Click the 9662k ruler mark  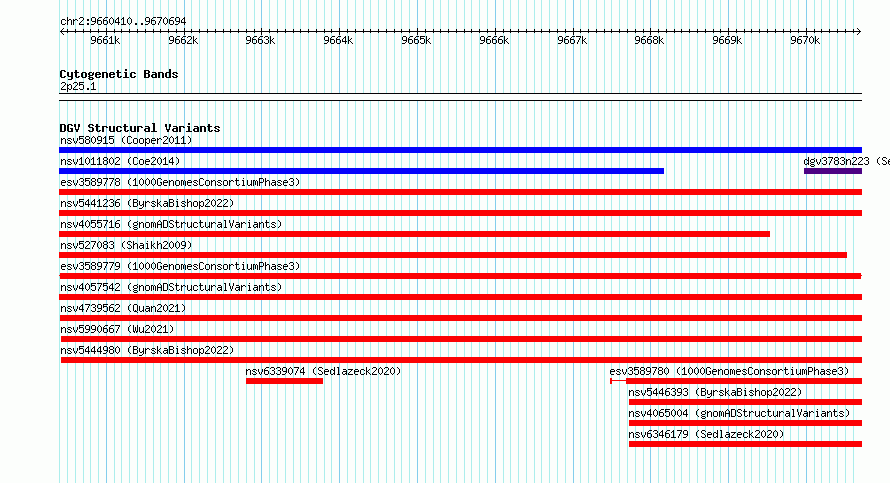(x=183, y=40)
